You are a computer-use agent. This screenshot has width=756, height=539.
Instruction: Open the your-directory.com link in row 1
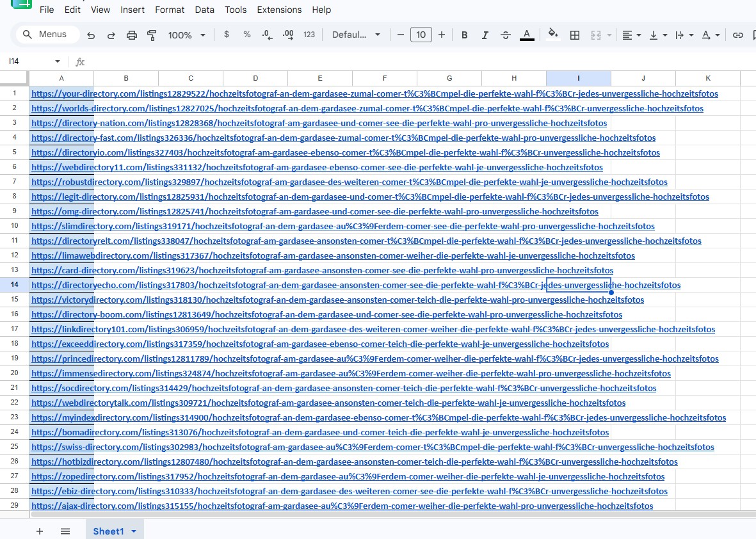pos(374,93)
